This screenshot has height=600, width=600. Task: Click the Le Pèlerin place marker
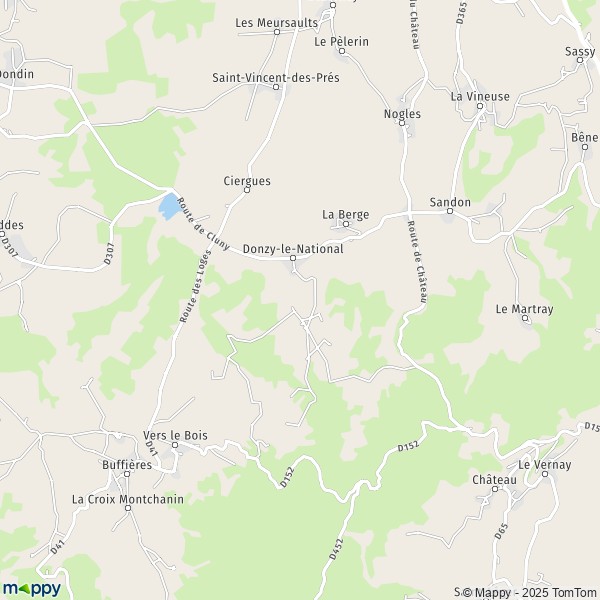pos(342,51)
